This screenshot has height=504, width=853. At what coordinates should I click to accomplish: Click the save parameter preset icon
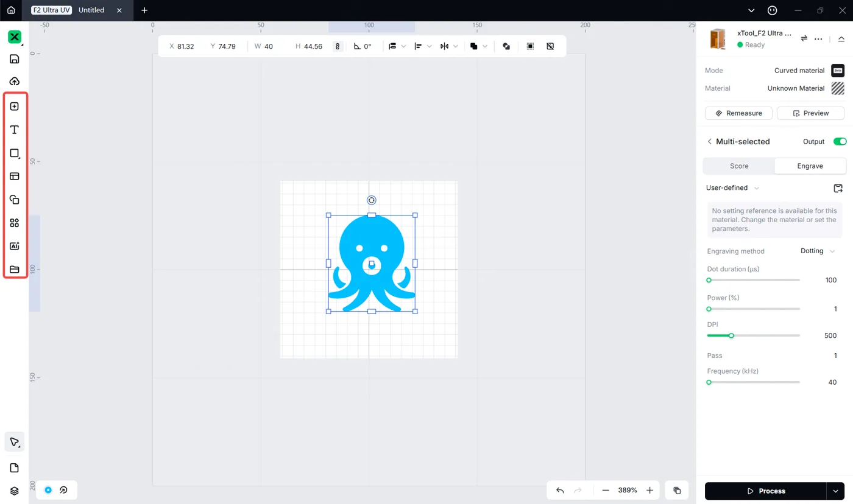click(x=838, y=188)
